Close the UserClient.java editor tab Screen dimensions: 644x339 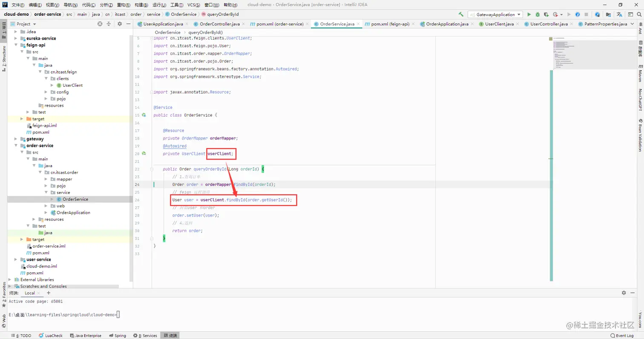click(x=517, y=24)
